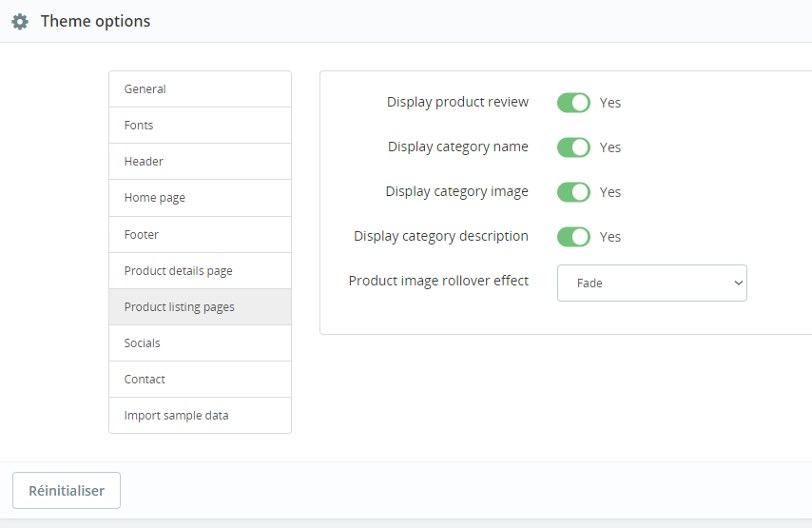Switch to the Socials tab
Viewport: 812px width, 528px height.
pos(200,343)
